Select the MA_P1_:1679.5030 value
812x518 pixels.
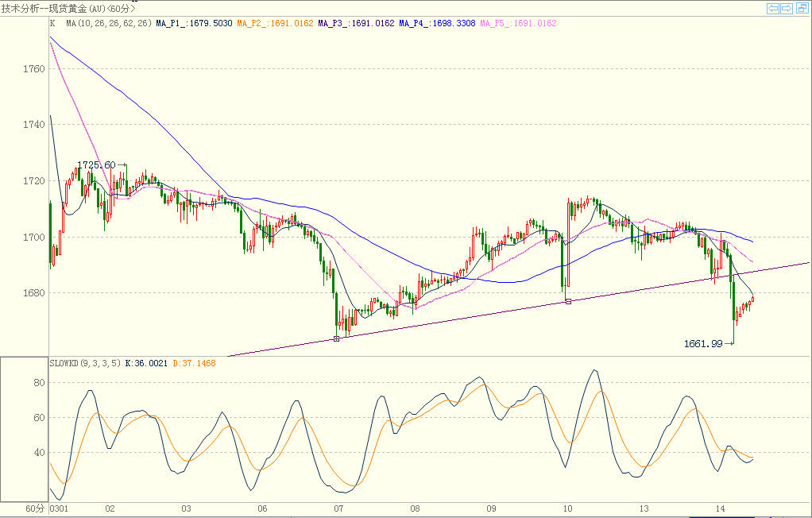pyautogui.click(x=194, y=23)
